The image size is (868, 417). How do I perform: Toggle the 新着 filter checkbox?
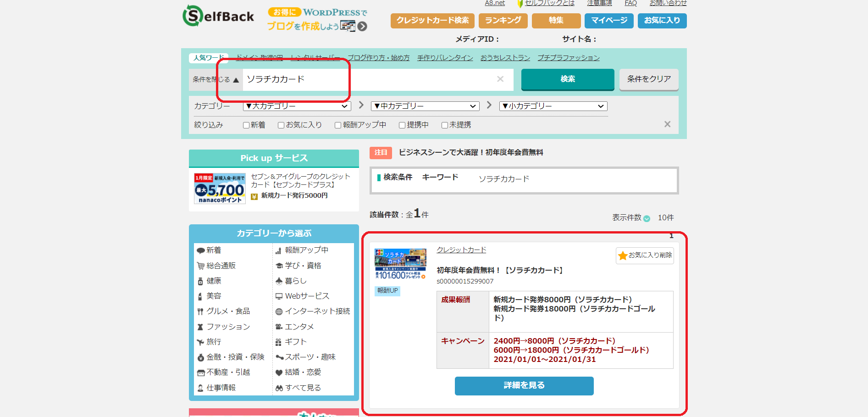[x=246, y=125]
